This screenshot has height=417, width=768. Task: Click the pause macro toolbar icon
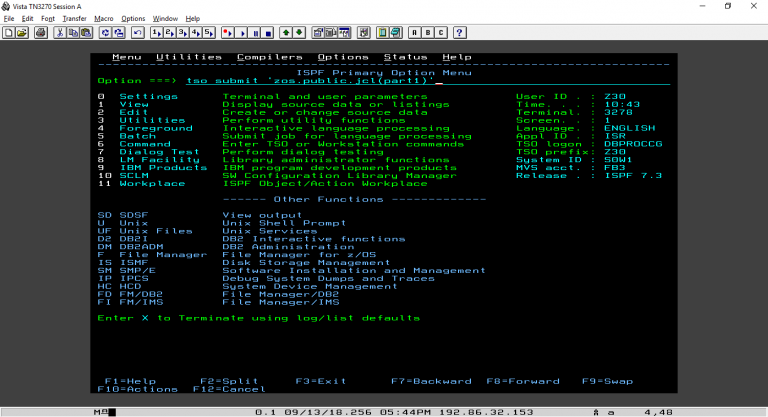point(255,32)
